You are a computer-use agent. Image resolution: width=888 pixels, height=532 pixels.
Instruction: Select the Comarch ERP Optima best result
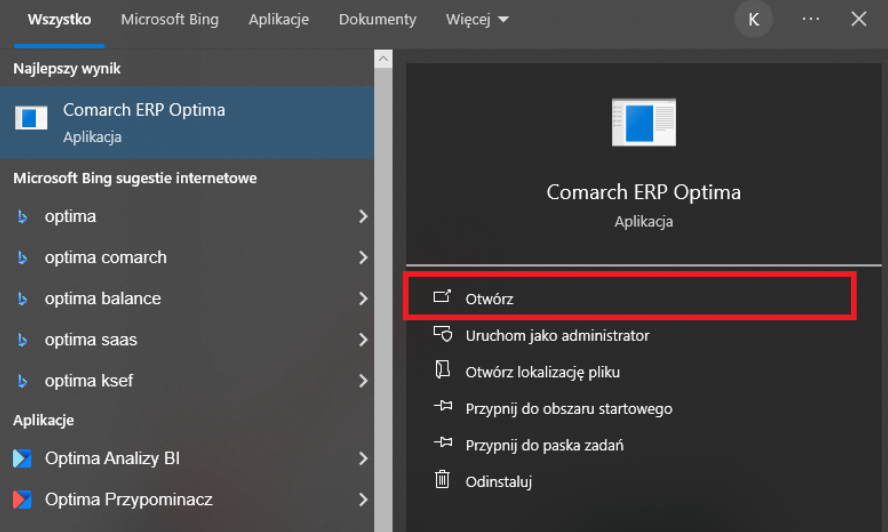coord(187,122)
